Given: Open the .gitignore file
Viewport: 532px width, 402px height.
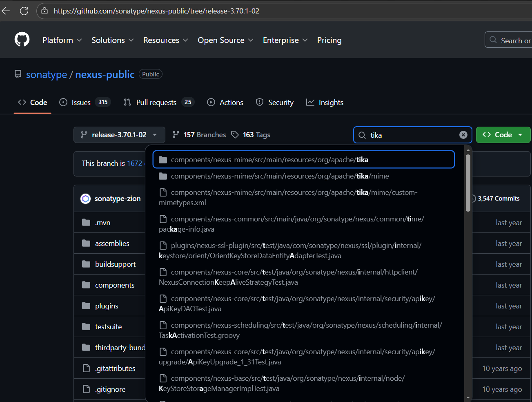Looking at the screenshot, I should coord(110,389).
